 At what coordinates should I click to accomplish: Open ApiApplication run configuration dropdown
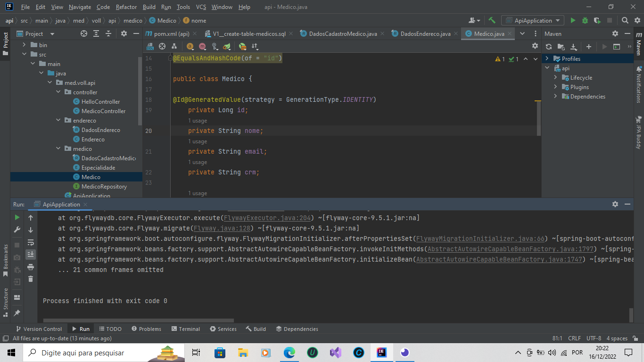coord(533,20)
